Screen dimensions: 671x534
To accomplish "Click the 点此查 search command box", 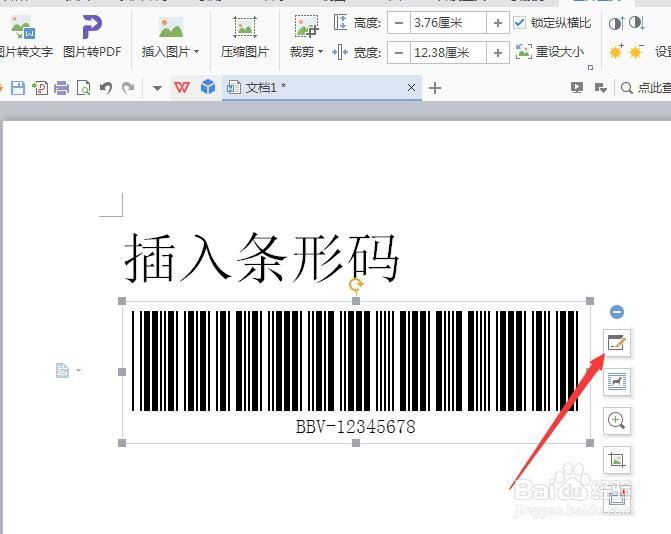I will [x=645, y=88].
